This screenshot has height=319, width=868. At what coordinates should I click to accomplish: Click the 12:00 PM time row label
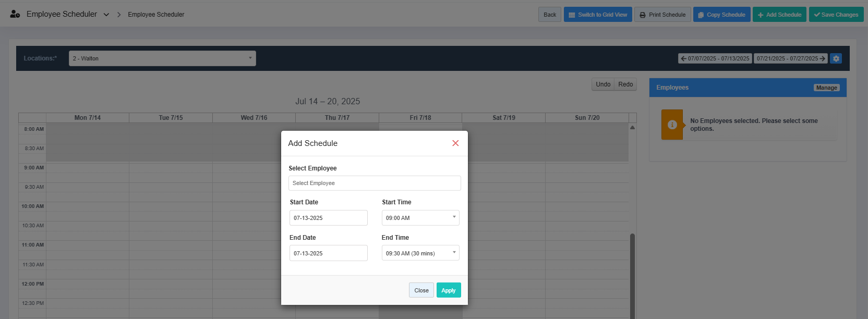pos(33,284)
